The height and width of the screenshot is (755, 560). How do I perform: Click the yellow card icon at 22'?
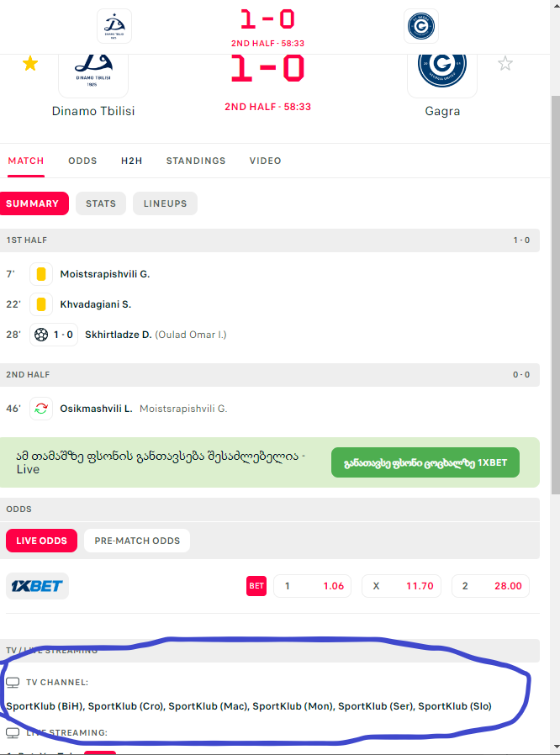point(41,304)
